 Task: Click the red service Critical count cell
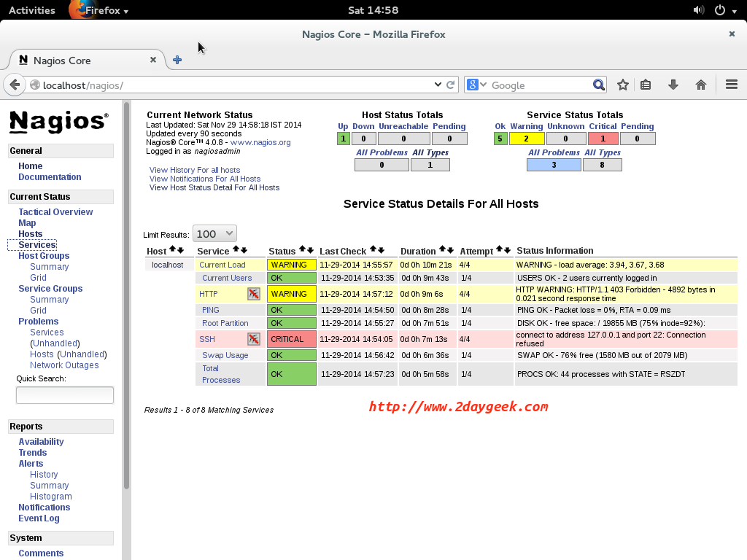tap(603, 139)
